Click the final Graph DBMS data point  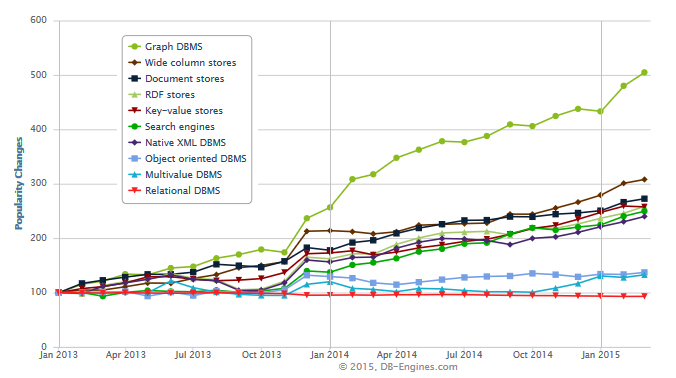645,72
